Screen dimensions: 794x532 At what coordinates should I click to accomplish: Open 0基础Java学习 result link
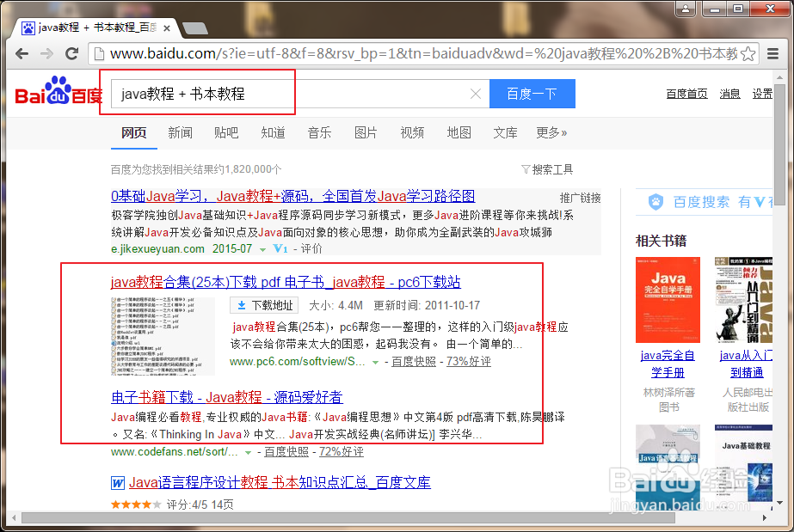tap(292, 196)
